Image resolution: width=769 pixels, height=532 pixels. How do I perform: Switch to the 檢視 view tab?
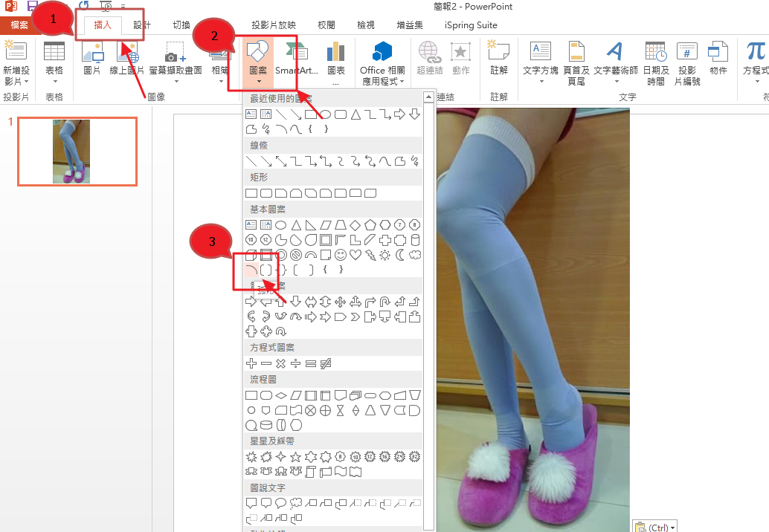click(x=366, y=25)
